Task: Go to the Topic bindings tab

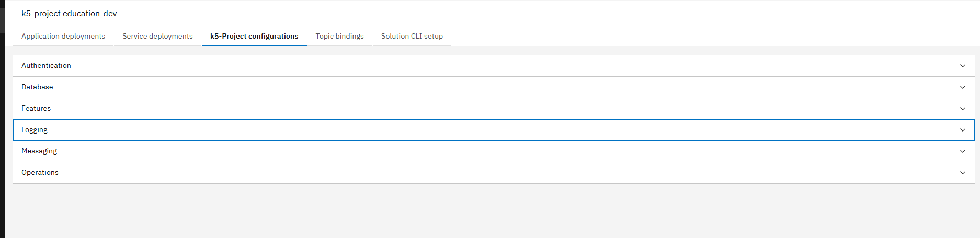Action: coord(339,37)
